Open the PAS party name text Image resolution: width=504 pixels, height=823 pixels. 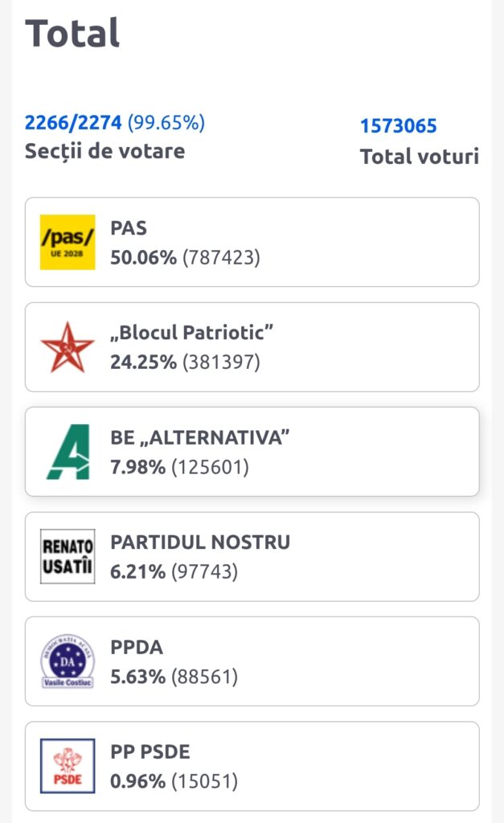129,228
